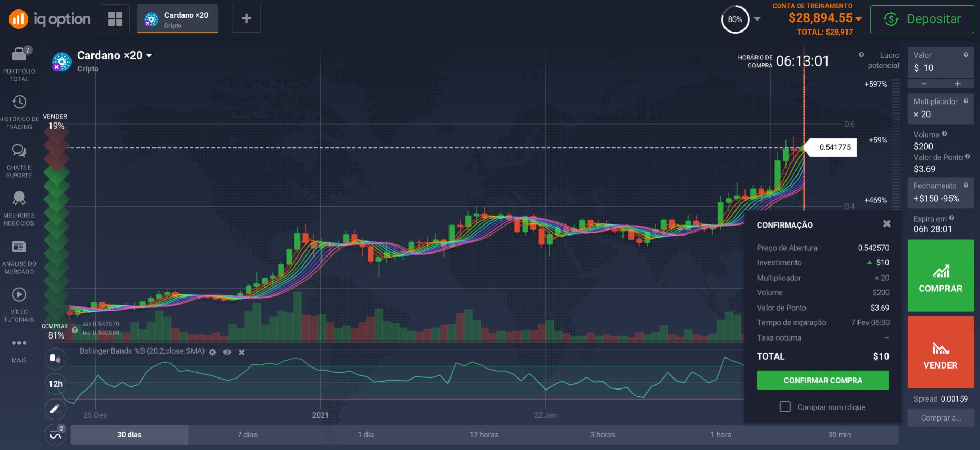This screenshot has height=450, width=980.
Task: Click the Depositar button
Action: [x=922, y=19]
